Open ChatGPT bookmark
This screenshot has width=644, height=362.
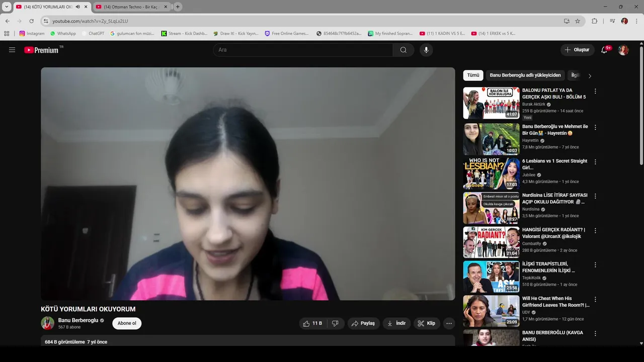(x=93, y=34)
